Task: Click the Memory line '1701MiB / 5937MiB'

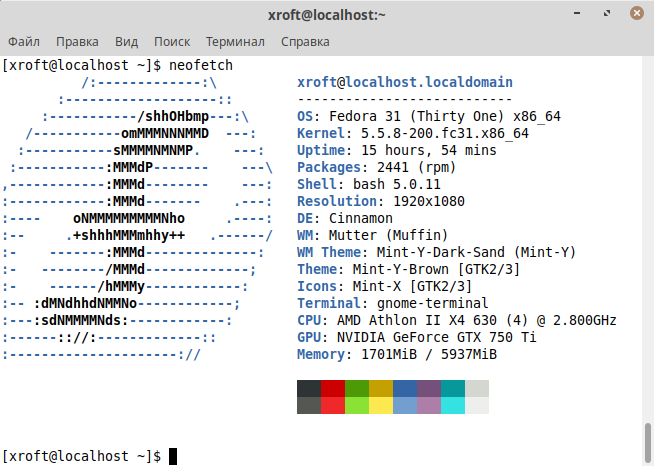Action: click(429, 355)
